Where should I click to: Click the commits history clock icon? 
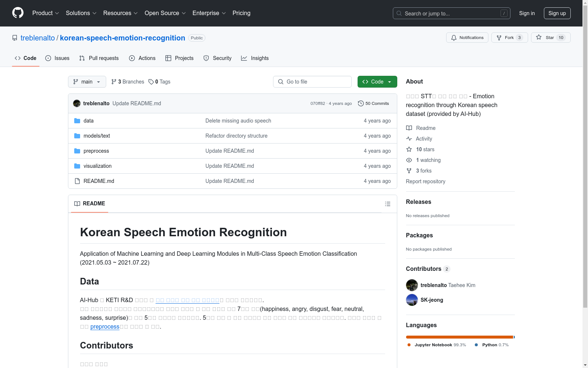(x=361, y=103)
